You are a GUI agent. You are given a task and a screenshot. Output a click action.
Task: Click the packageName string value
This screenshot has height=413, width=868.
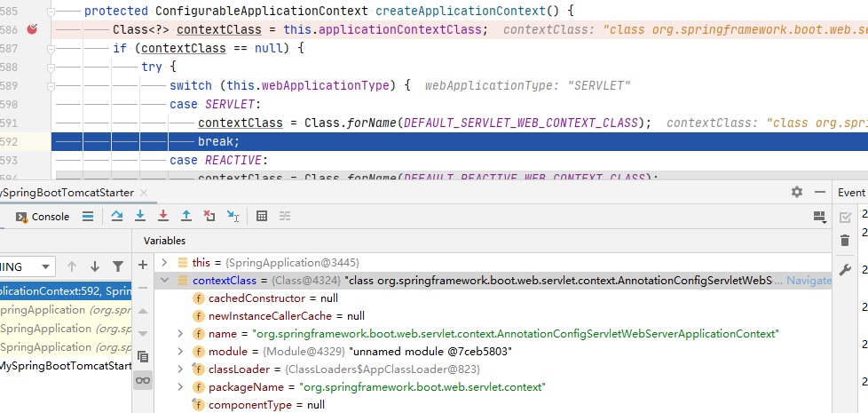[x=422, y=387]
